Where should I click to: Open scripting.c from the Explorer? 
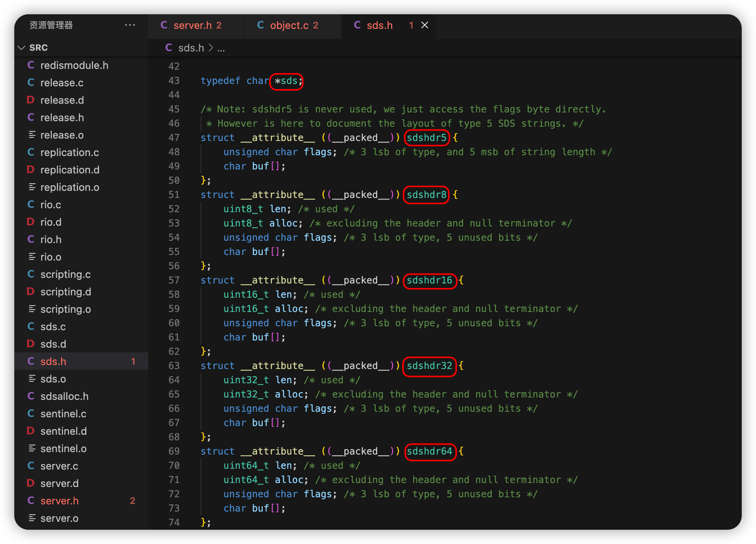tap(66, 274)
